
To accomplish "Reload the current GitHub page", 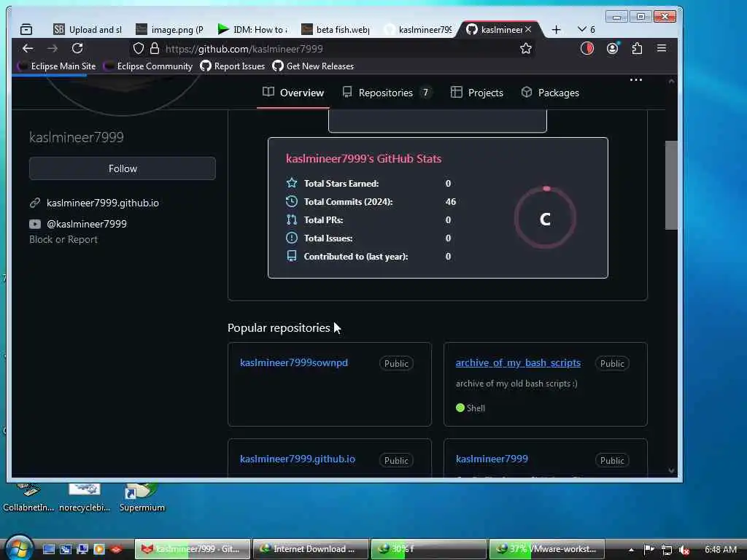I will point(77,49).
